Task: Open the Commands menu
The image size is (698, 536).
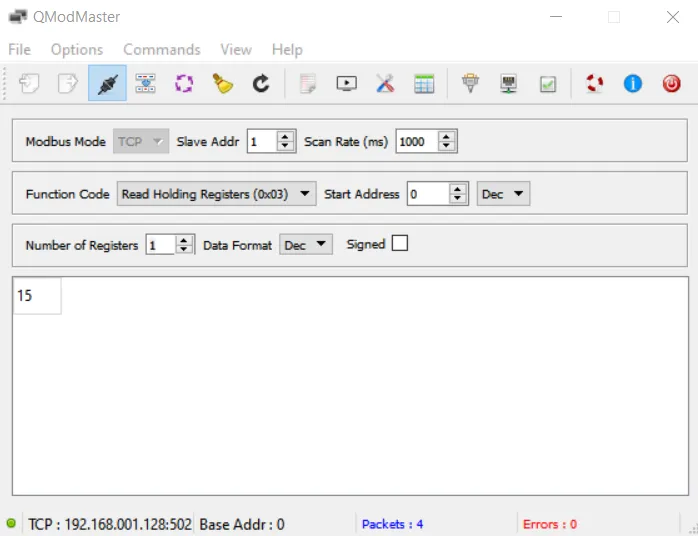Action: [161, 49]
